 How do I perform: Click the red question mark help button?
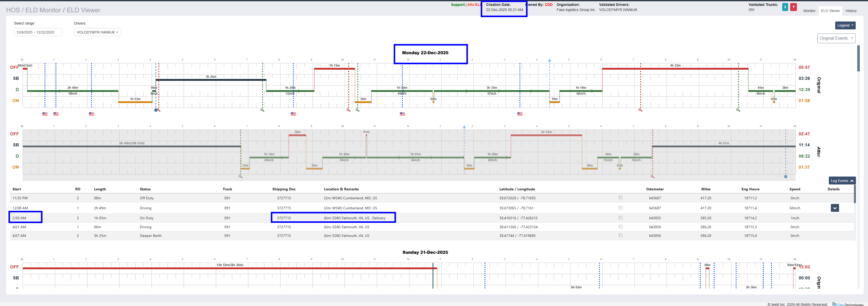point(794,7)
